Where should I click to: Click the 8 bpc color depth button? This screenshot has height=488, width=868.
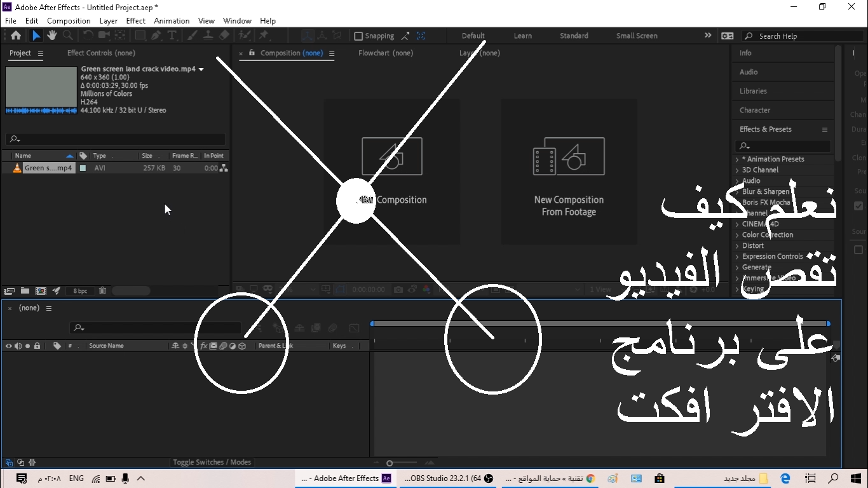point(80,291)
